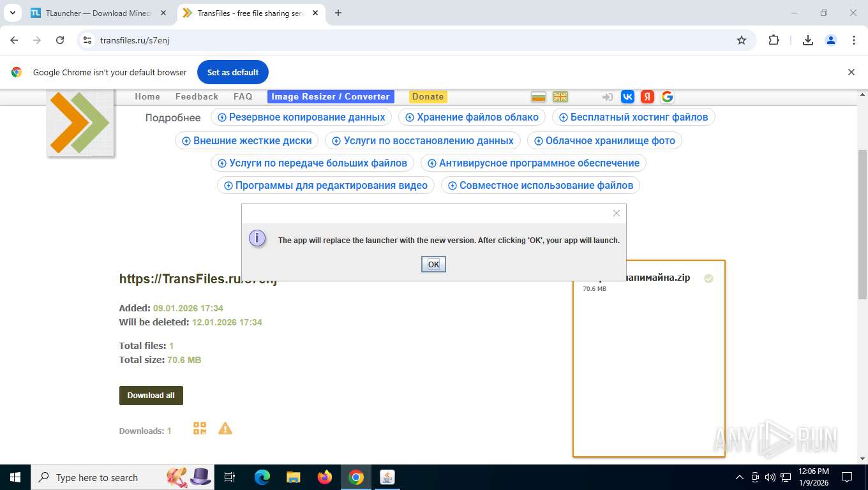Open Task View on the taskbar
This screenshot has height=490, width=868.
230,477
